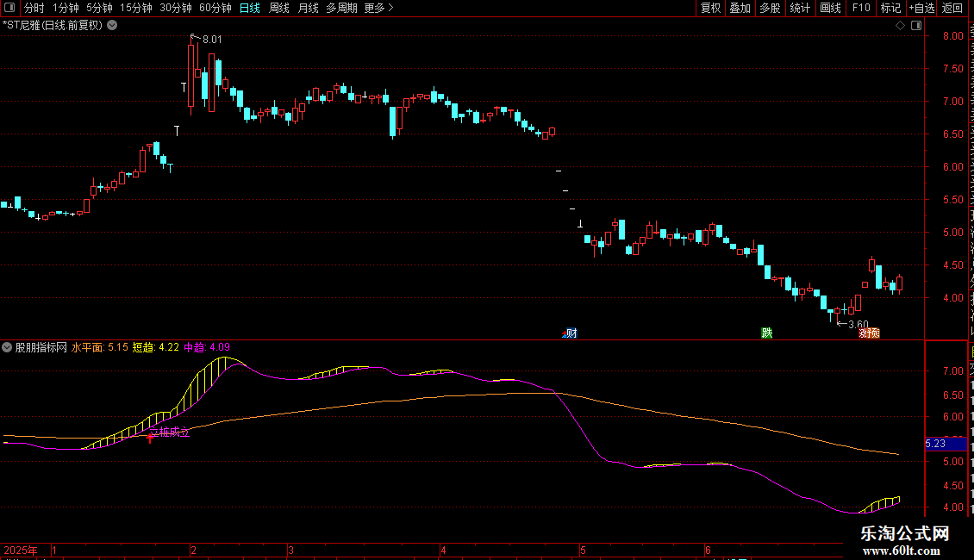Screen dimensions: 974x560
Task: Switch to 分时 intraday view
Action: tap(34, 8)
